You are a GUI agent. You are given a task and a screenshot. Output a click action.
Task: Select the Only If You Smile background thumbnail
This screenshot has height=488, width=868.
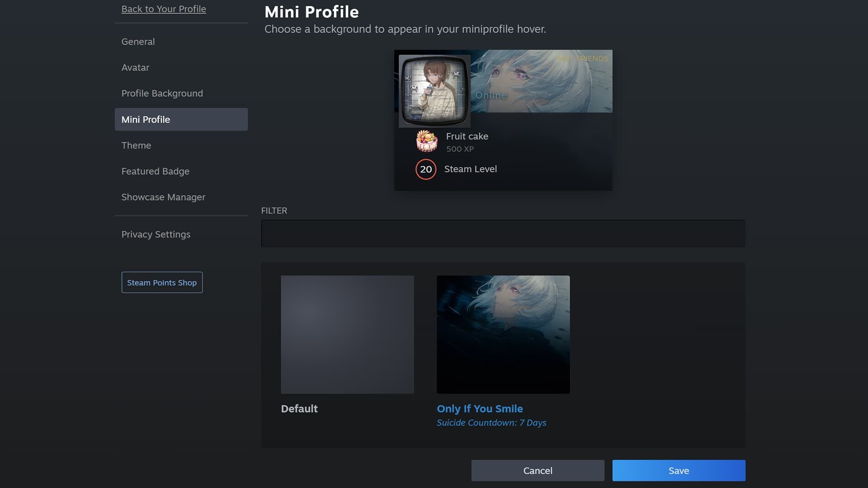[x=503, y=334]
